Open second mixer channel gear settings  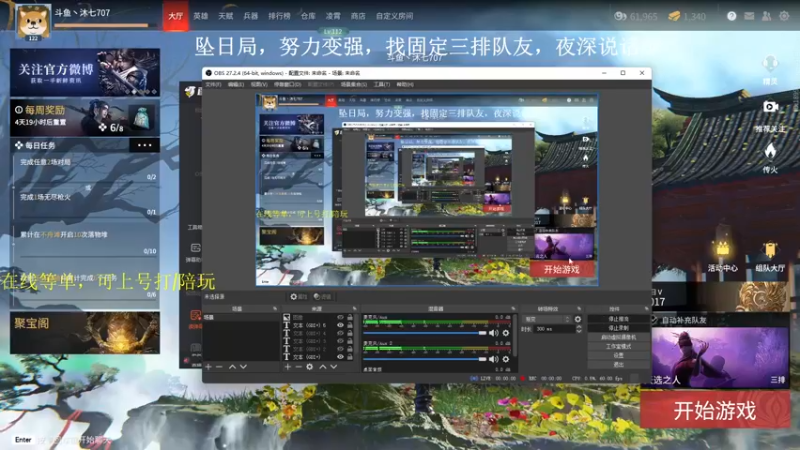tap(506, 359)
